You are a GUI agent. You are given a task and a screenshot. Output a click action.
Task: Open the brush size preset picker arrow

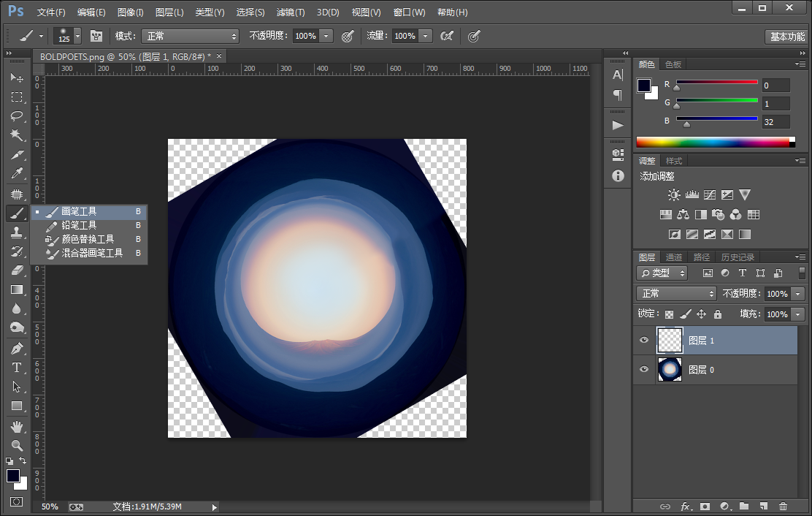(77, 36)
